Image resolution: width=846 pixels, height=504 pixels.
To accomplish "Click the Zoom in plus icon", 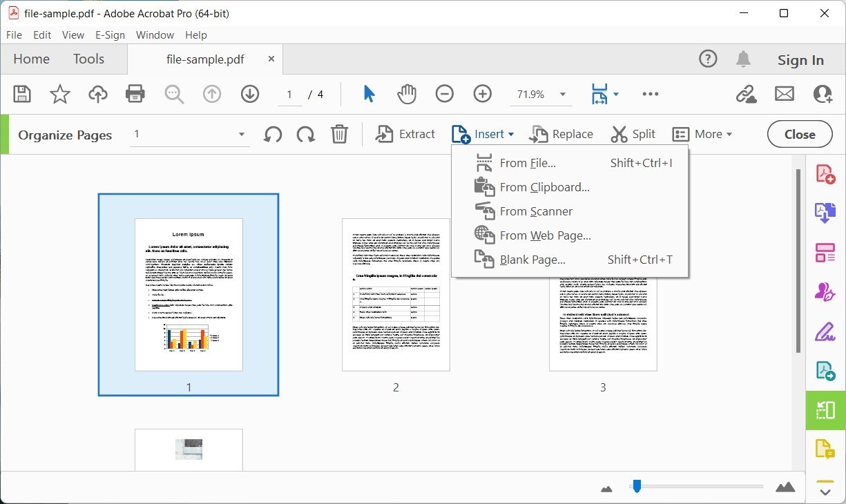I will pos(483,95).
